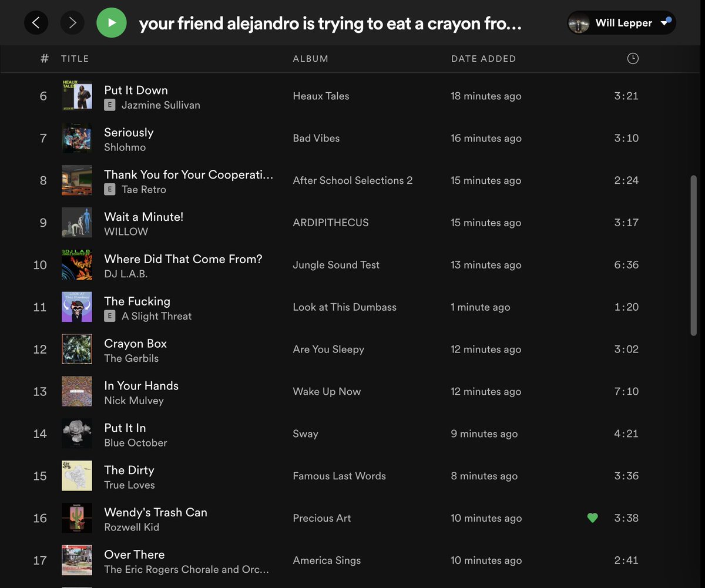Open the Wake Up Now album
The image size is (705, 588).
[x=327, y=392]
